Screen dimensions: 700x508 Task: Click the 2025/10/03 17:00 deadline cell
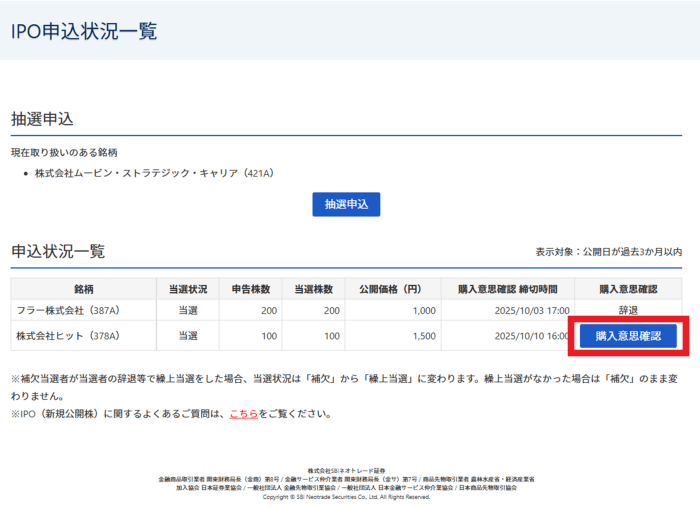[531, 312]
